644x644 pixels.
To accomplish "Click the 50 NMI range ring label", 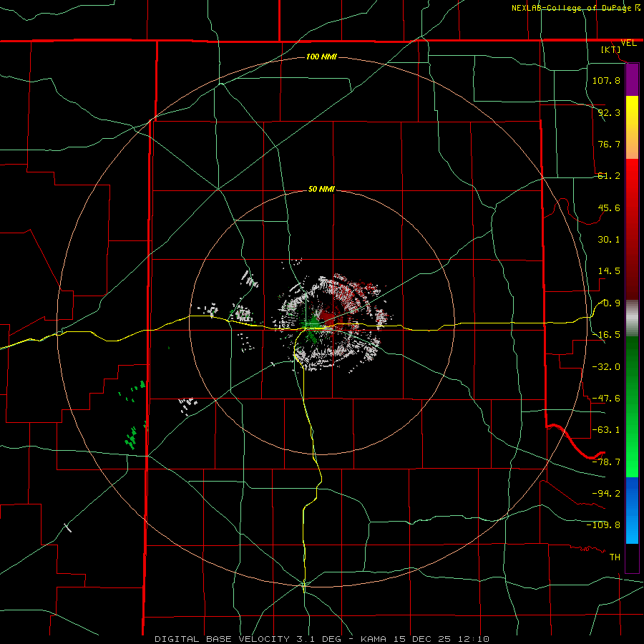I will (321, 190).
